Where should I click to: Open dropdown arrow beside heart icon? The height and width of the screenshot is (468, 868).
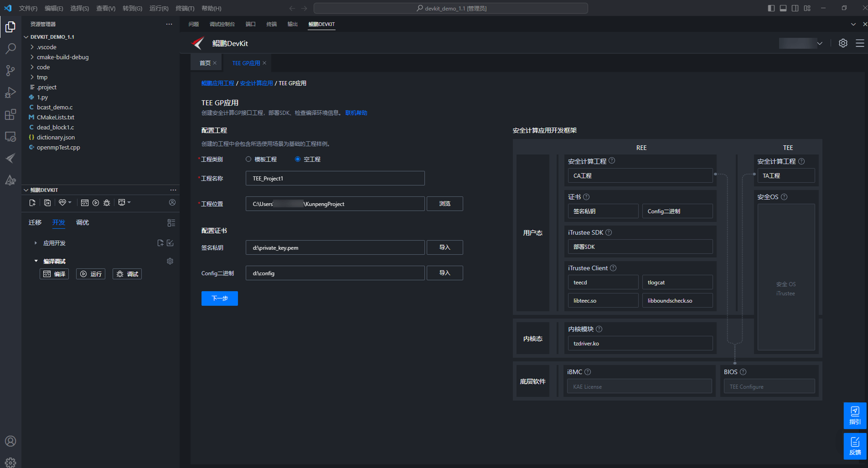point(70,203)
